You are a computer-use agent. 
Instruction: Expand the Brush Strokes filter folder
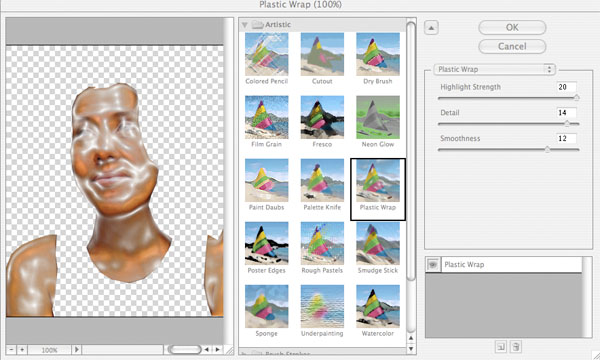245,354
